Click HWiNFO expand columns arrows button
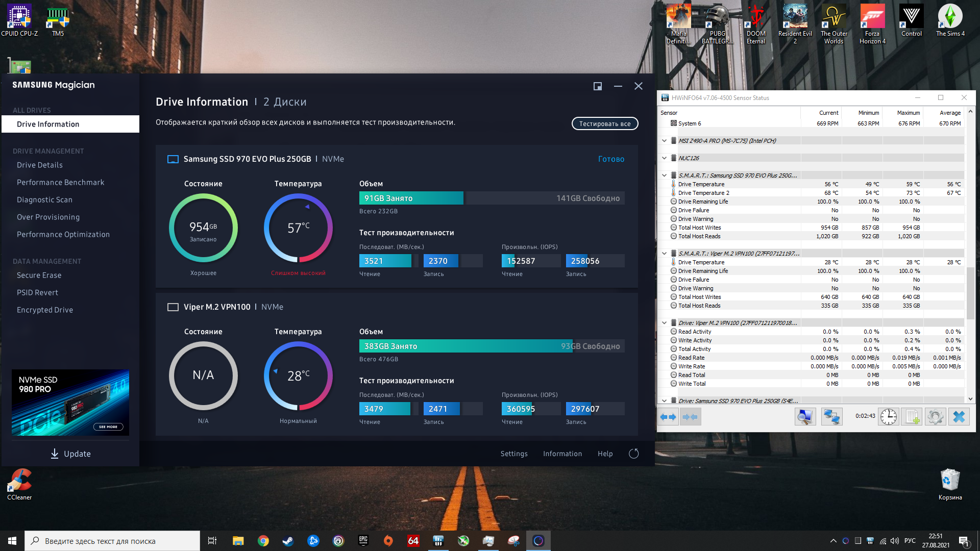The height and width of the screenshot is (551, 980). pyautogui.click(x=668, y=417)
